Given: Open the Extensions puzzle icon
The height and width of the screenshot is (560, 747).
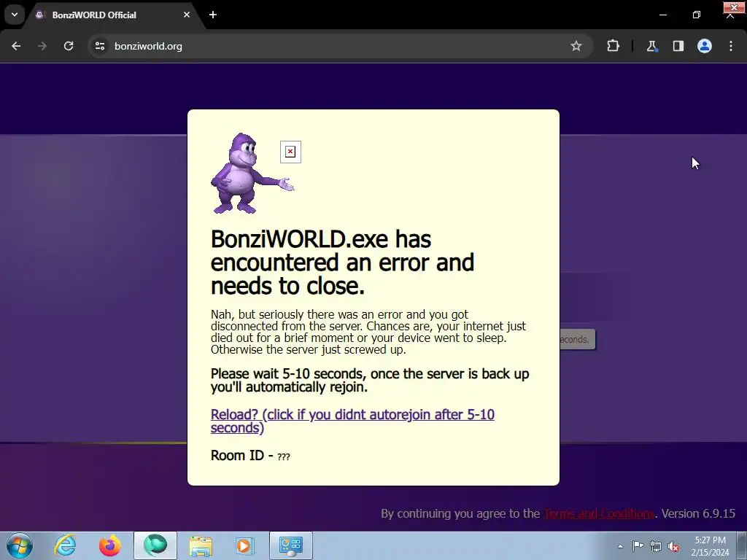Looking at the screenshot, I should pos(613,46).
